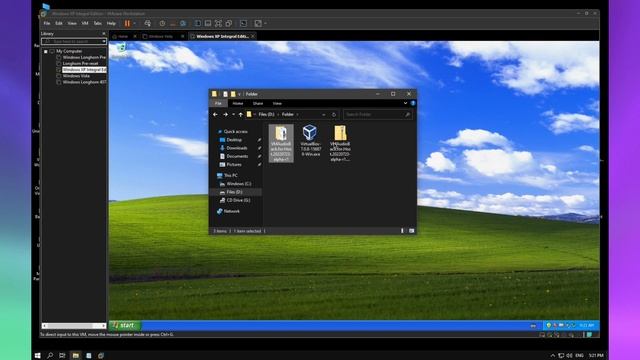The width and height of the screenshot is (640, 360).
Task: Click the Send Ctrl+Alt+Del toolbar icon
Action: pyautogui.click(x=147, y=24)
